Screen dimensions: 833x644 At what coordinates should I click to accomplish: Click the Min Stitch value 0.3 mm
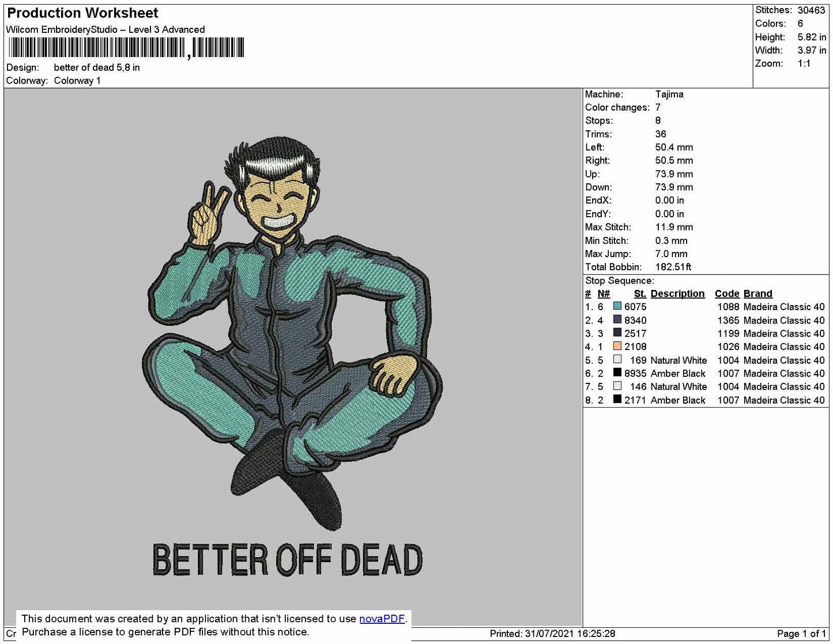(x=671, y=240)
